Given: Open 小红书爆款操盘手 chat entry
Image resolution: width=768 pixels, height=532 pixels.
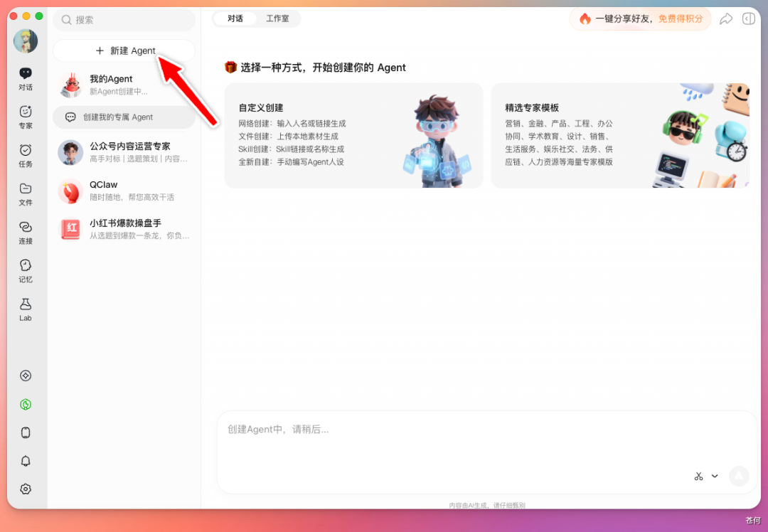Looking at the screenshot, I should [x=124, y=229].
